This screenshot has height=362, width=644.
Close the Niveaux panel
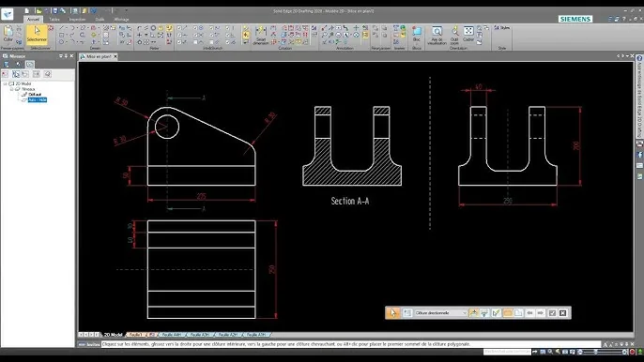pyautogui.click(x=72, y=56)
